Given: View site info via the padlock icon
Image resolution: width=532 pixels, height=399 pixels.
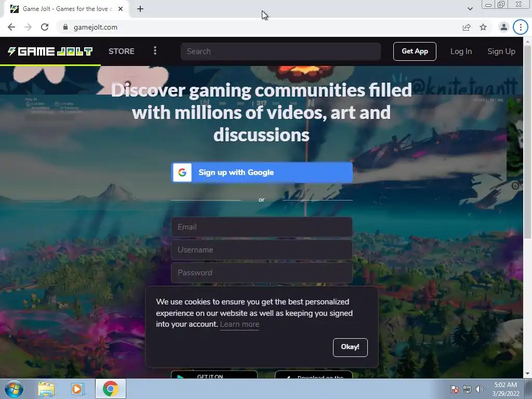Looking at the screenshot, I should [x=65, y=27].
